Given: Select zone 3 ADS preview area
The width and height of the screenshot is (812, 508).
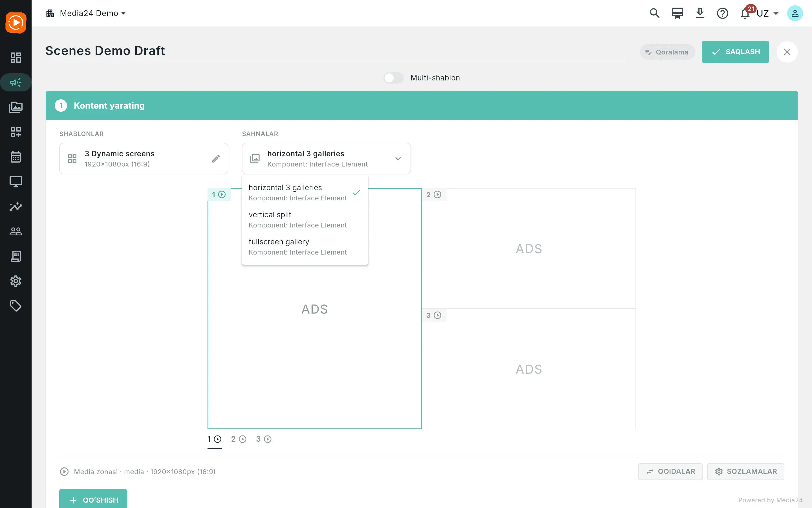Looking at the screenshot, I should coord(528,369).
